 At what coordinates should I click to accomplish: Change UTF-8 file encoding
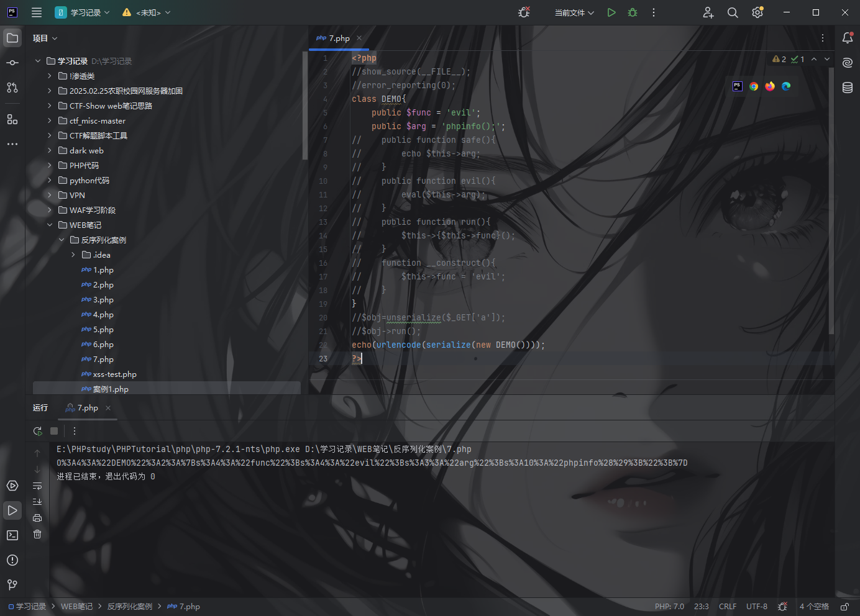tap(757, 607)
